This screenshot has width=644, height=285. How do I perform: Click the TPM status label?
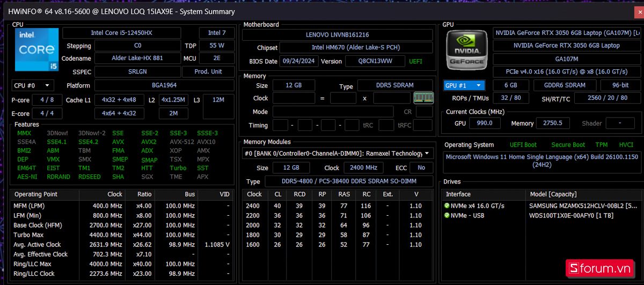pos(602,145)
